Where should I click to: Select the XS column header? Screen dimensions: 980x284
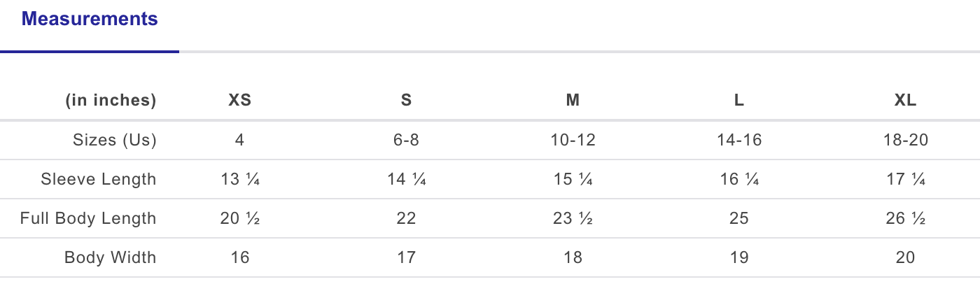(240, 101)
